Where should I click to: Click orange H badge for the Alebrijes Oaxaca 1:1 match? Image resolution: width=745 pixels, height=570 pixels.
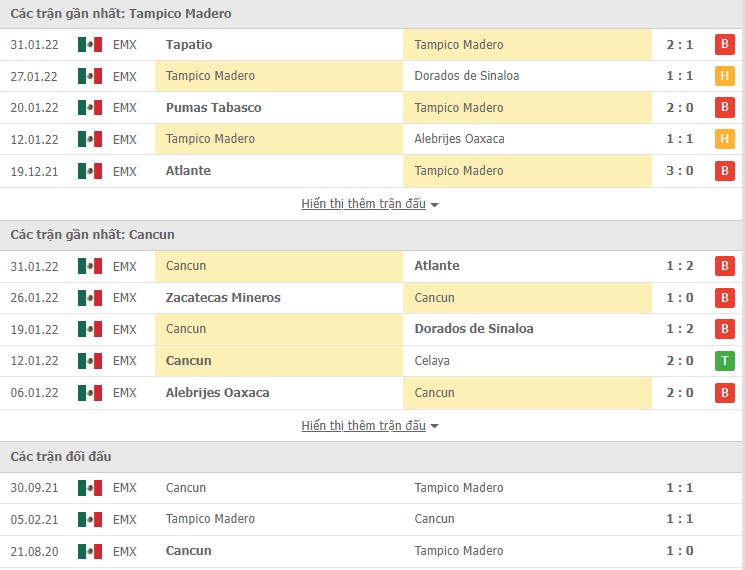pyautogui.click(x=725, y=139)
